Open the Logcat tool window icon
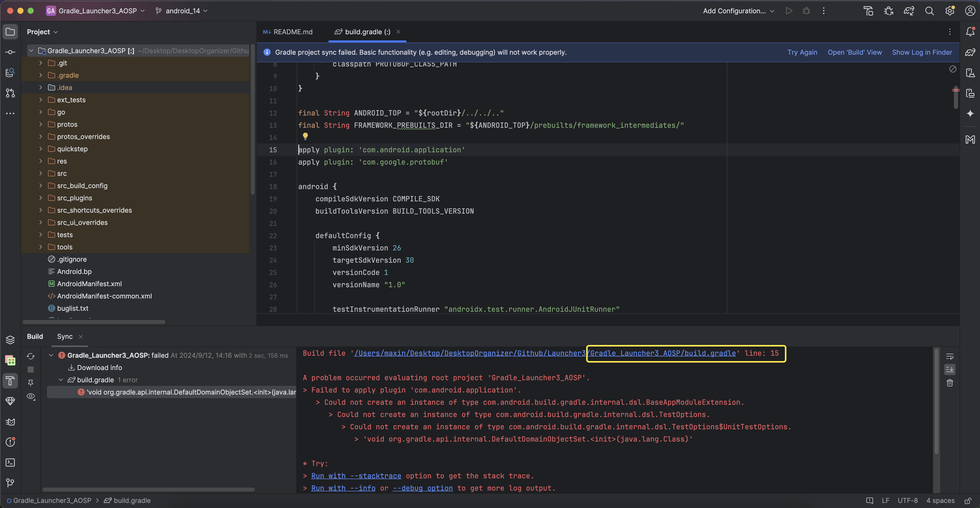Screen dimensions: 980x508 click(x=10, y=422)
